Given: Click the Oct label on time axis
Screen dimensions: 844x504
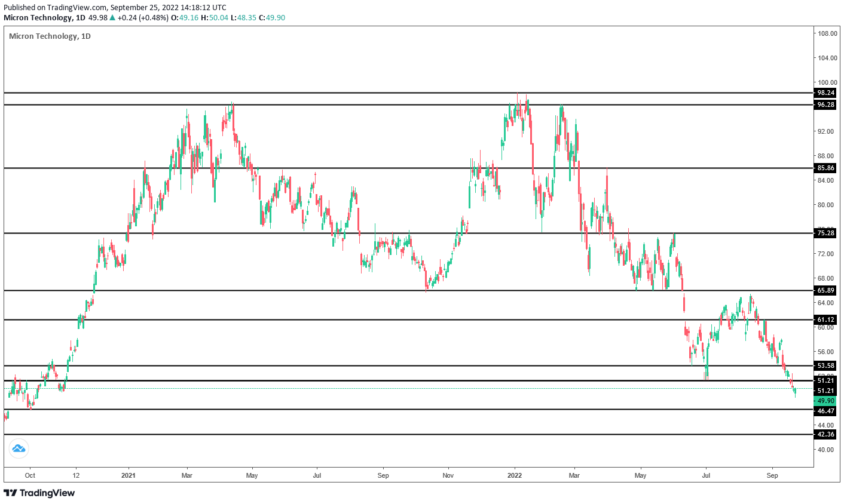Looking at the screenshot, I should pos(30,476).
